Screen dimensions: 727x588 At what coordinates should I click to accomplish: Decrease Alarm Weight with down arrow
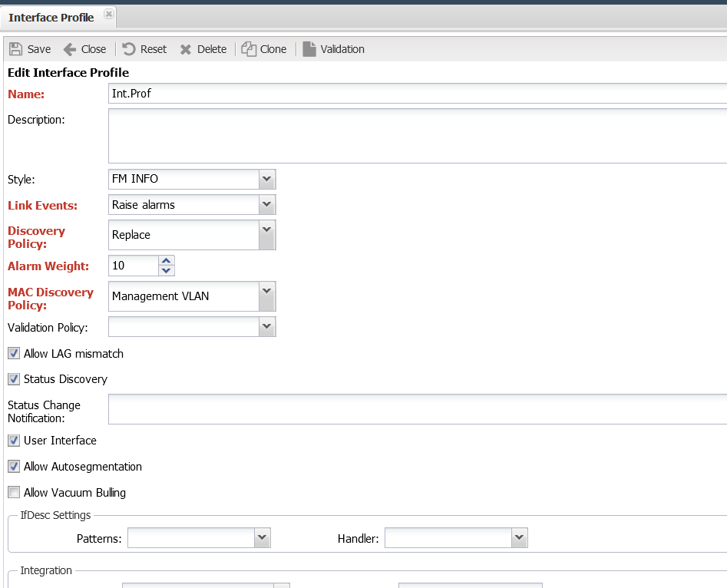(167, 270)
